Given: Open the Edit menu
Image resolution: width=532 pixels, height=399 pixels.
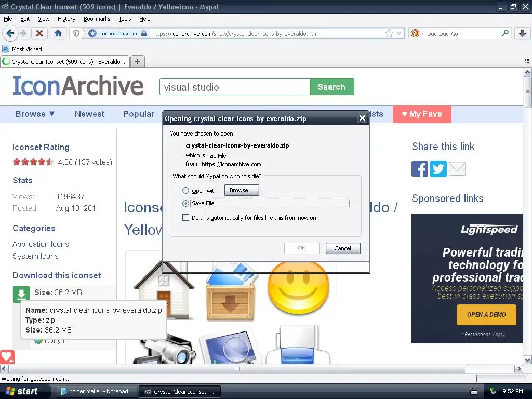Looking at the screenshot, I should click(25, 19).
